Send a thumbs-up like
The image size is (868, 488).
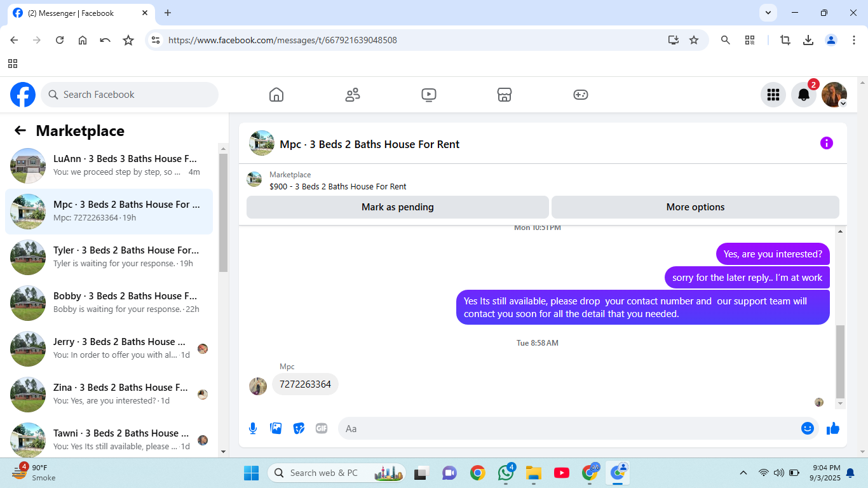click(x=833, y=428)
